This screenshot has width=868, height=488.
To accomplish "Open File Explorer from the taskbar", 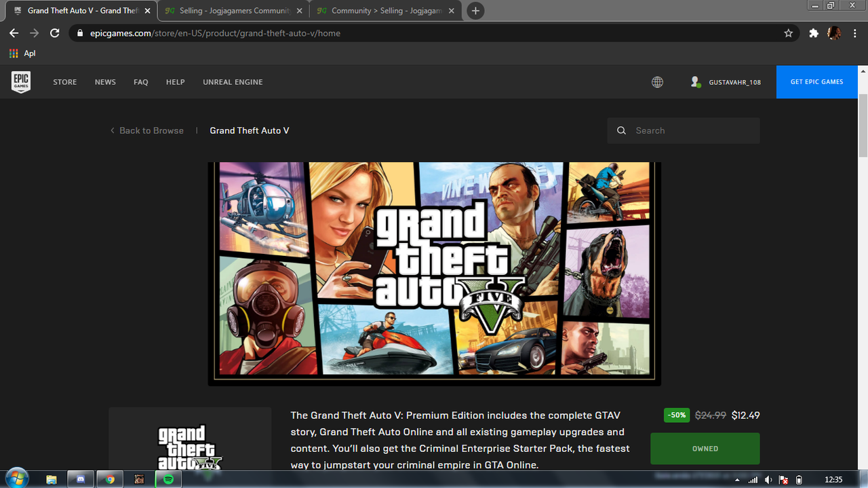I will point(52,479).
